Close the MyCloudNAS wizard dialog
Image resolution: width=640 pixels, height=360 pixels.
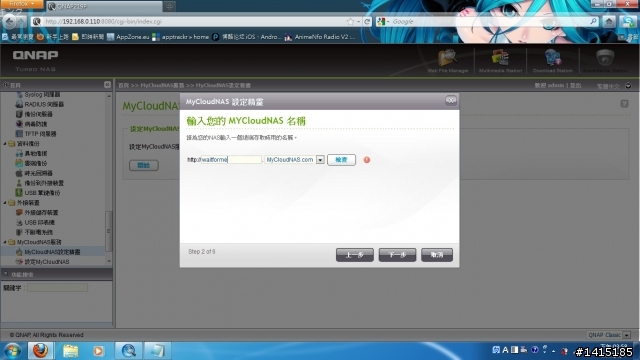coord(451,100)
